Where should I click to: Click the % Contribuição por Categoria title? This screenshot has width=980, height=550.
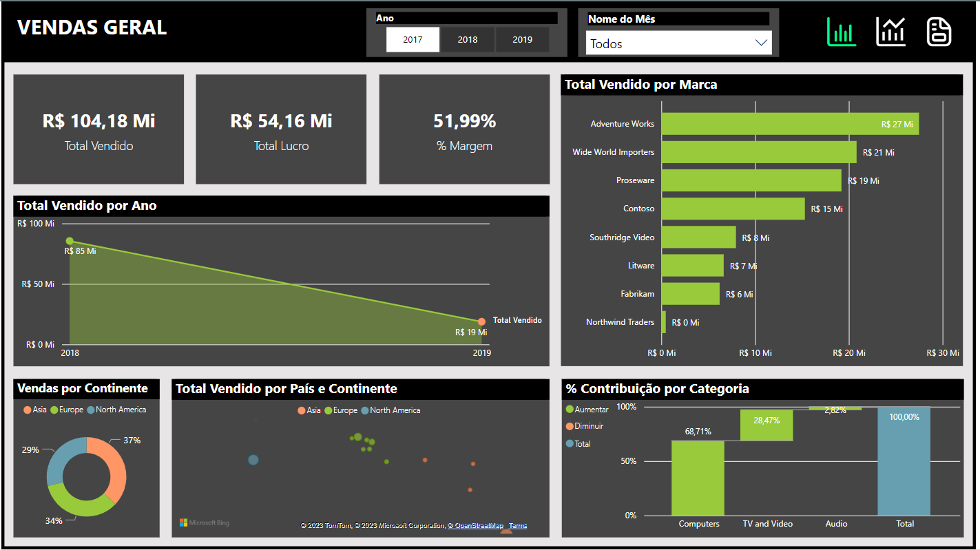tap(657, 389)
